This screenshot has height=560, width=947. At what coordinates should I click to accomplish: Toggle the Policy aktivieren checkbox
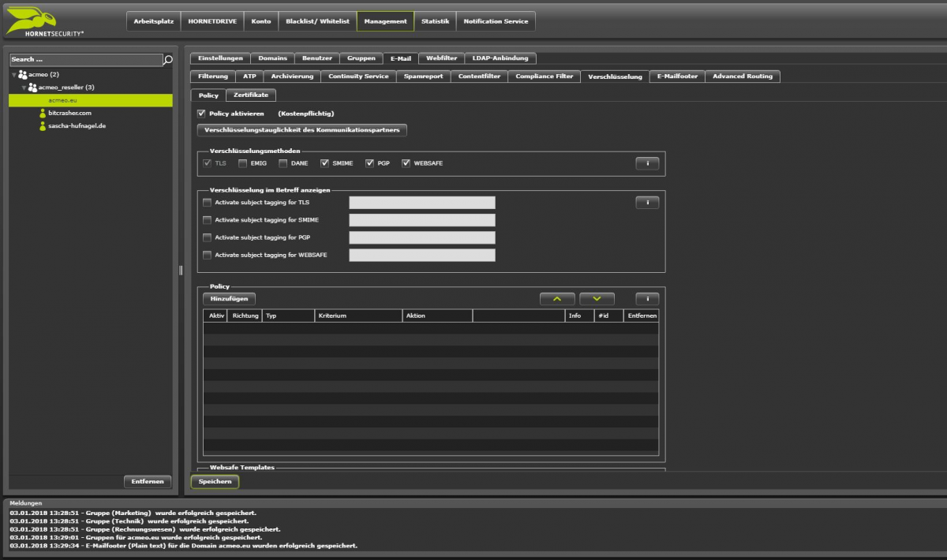[x=200, y=114]
